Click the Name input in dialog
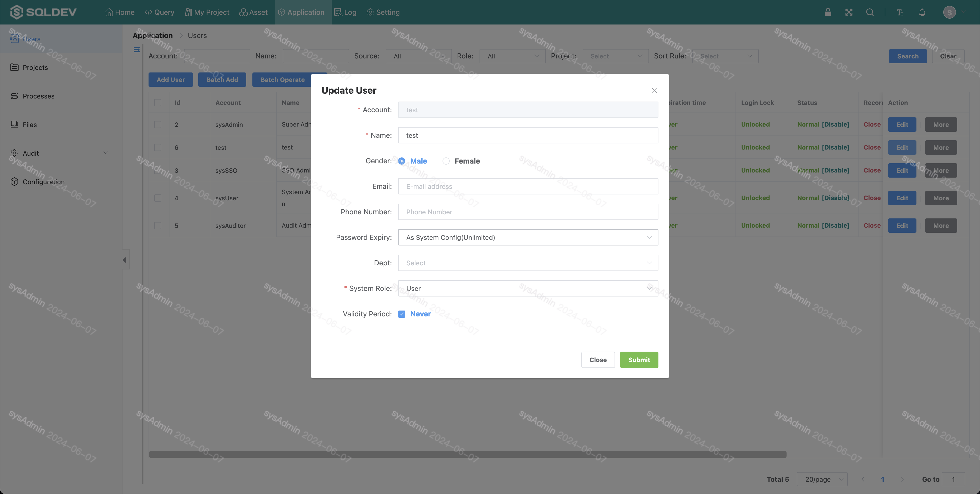The width and height of the screenshot is (980, 494). point(528,135)
